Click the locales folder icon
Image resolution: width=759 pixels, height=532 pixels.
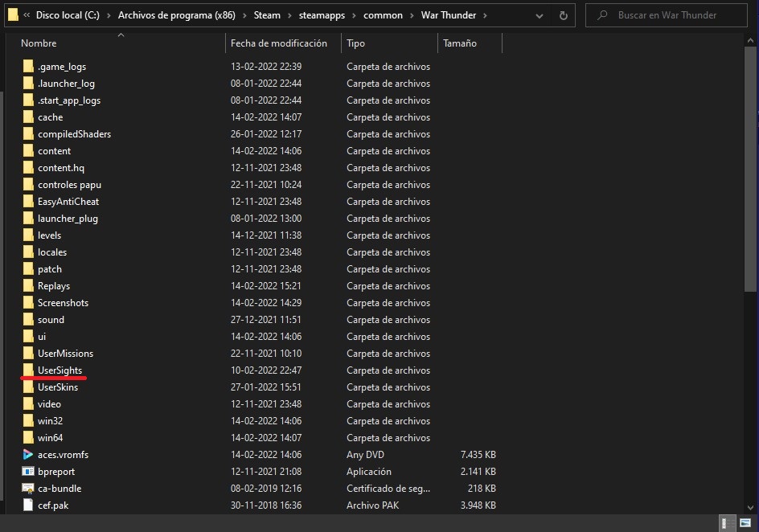[x=28, y=252]
